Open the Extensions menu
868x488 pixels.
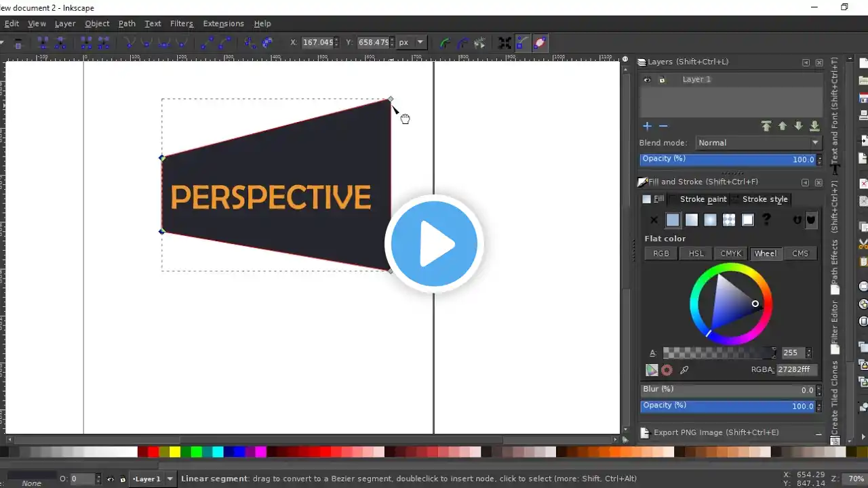(x=223, y=23)
